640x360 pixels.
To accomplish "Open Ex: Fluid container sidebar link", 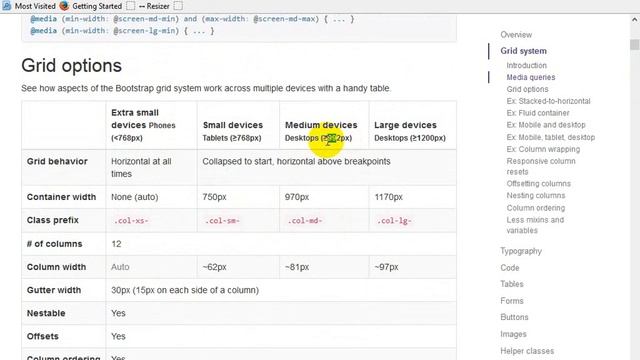I will pyautogui.click(x=538, y=113).
